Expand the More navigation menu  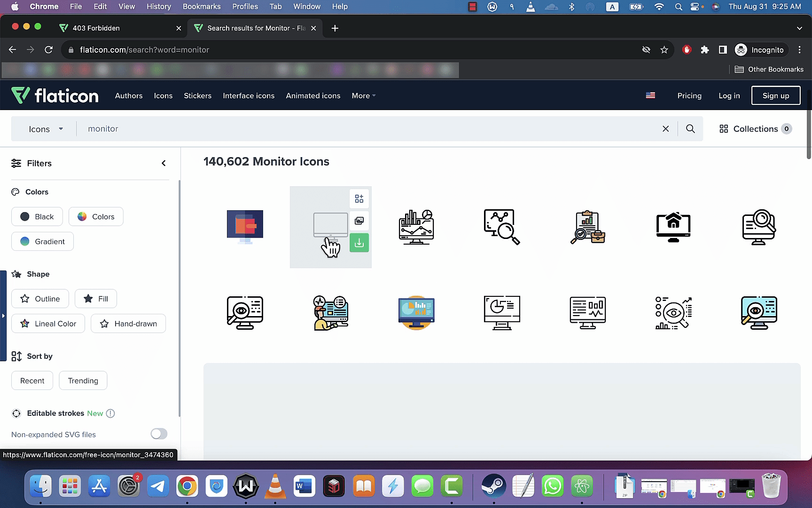tap(364, 95)
